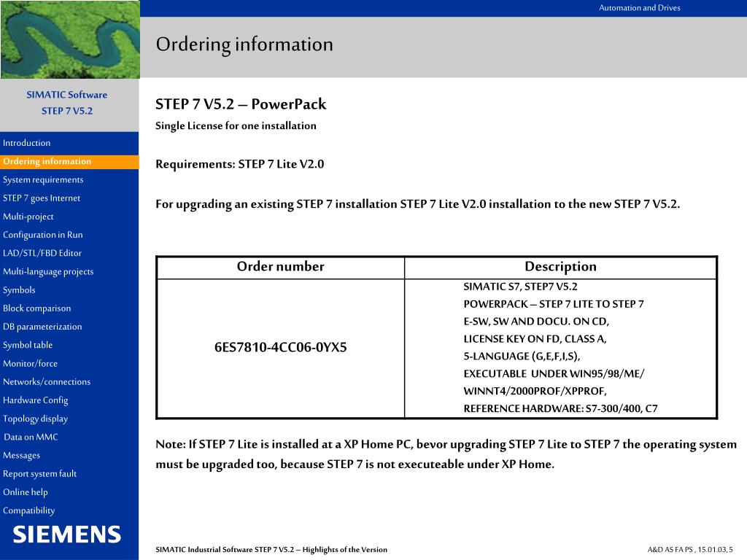Open the Symbols section
The width and height of the screenshot is (747, 560).
[x=19, y=290]
